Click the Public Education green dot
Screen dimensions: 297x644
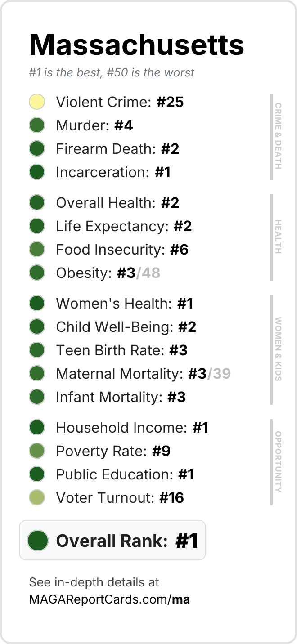(x=37, y=474)
